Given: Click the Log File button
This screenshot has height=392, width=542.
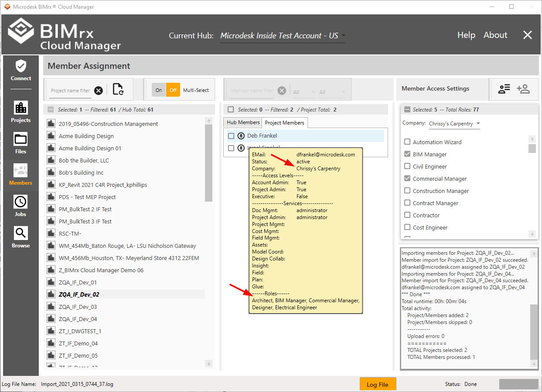Looking at the screenshot, I should (378, 384).
